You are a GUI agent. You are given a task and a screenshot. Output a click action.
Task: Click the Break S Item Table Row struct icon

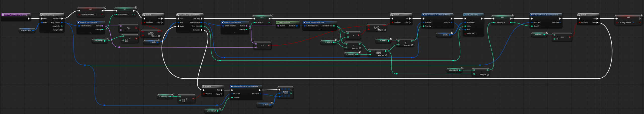pos(304,22)
